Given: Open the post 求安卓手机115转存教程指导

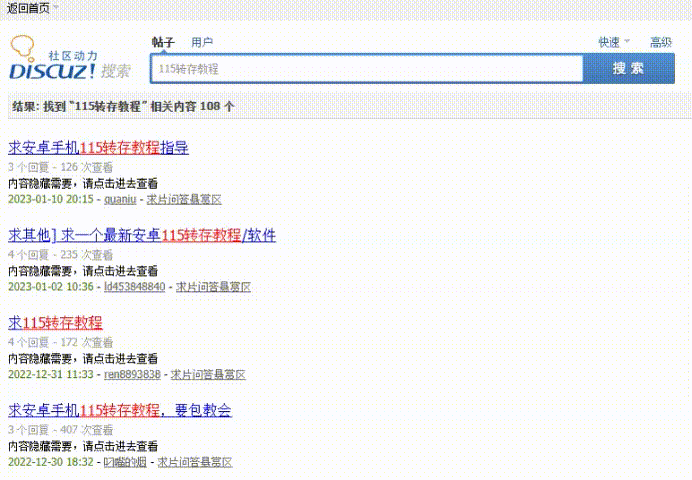Looking at the screenshot, I should coord(98,148).
